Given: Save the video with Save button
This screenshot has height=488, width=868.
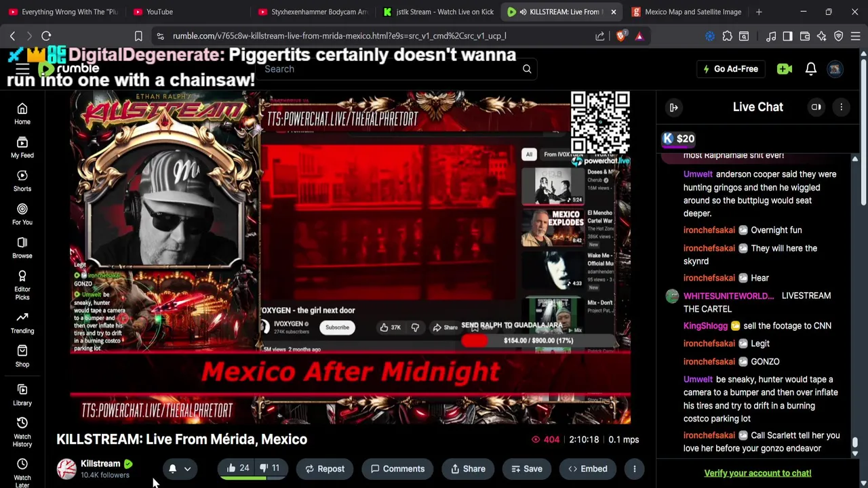Looking at the screenshot, I should pos(527,468).
